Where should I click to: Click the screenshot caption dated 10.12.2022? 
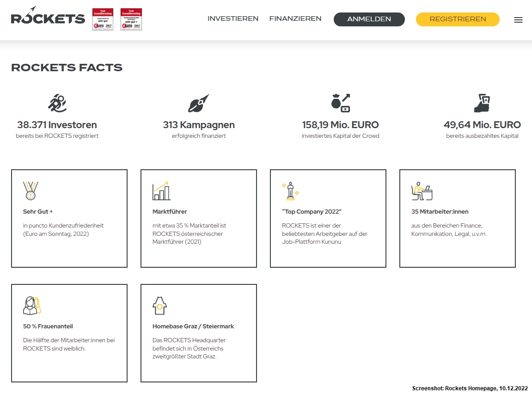(x=470, y=388)
